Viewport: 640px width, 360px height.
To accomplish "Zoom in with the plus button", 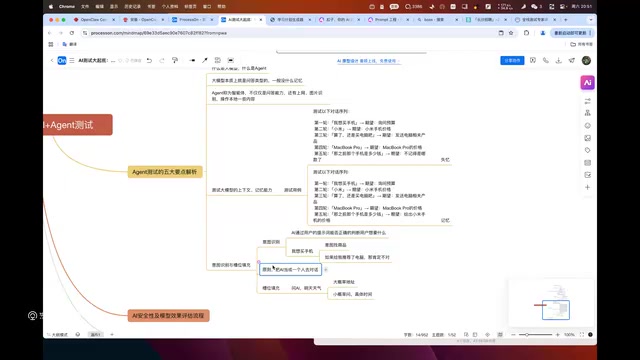I will [558, 334].
